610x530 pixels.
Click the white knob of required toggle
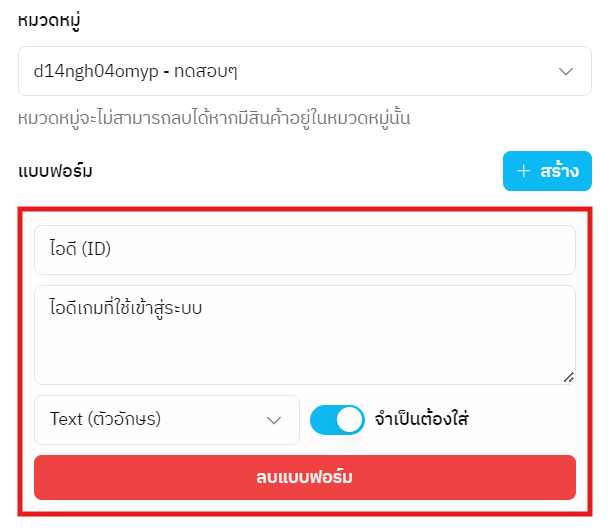[x=349, y=420]
